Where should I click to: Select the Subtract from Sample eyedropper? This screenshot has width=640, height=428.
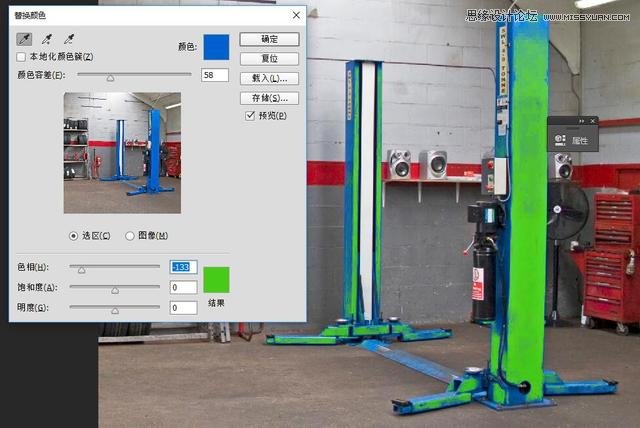coord(69,39)
